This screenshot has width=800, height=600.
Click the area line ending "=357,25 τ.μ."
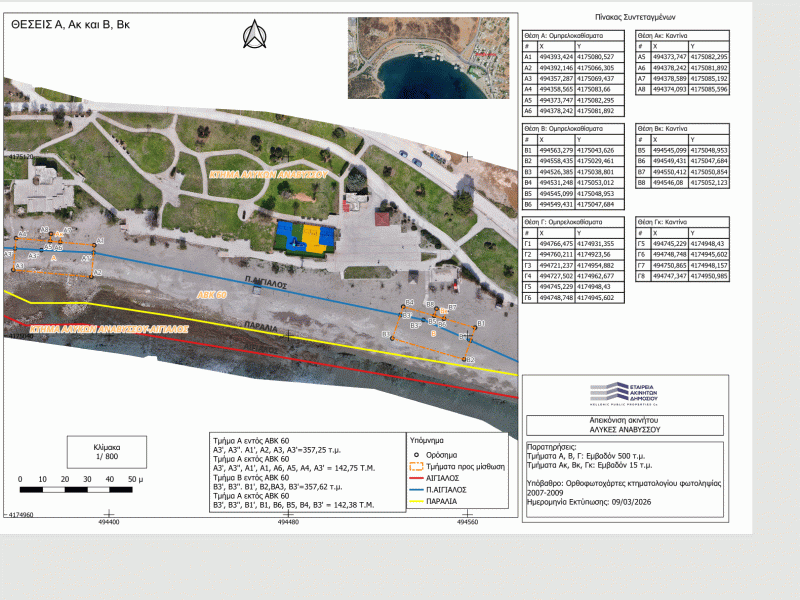coord(277,450)
